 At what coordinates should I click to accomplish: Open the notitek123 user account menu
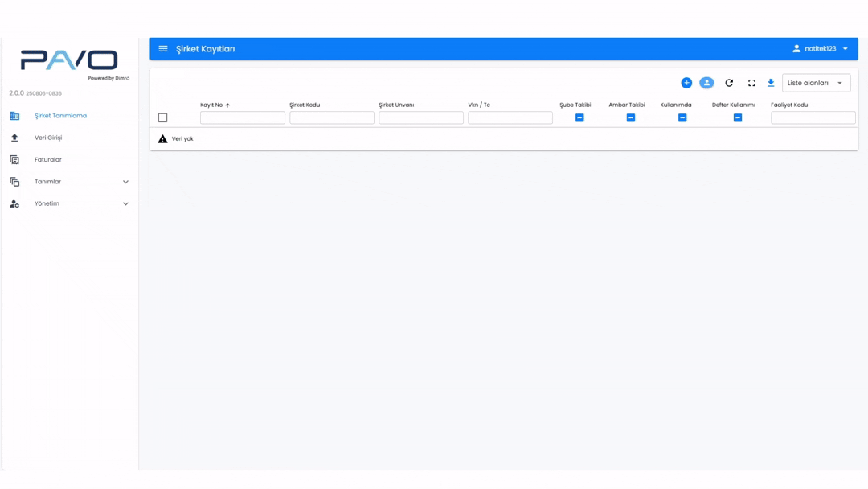coord(820,49)
